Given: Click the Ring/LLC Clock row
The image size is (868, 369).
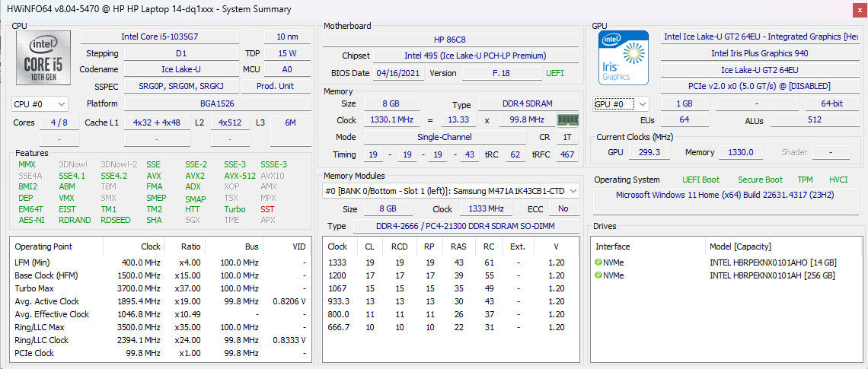Looking at the screenshot, I should pos(161,340).
